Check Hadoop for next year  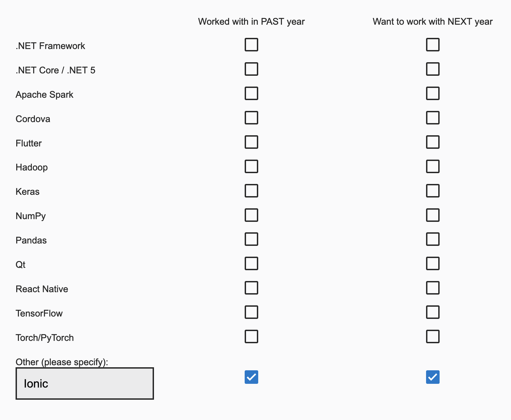pos(432,166)
